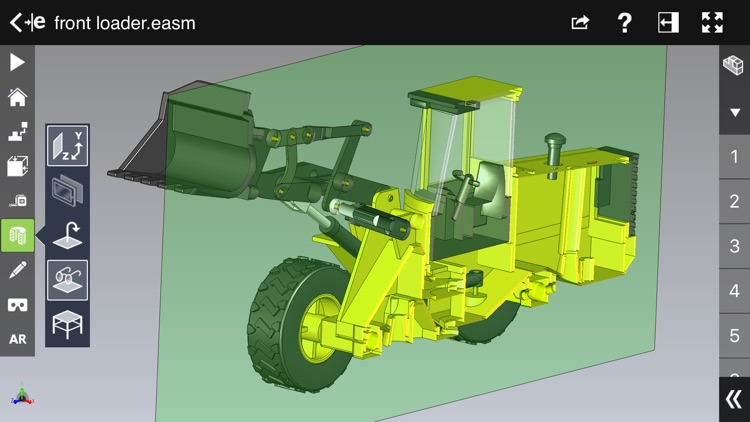Flip the section plane direction

click(x=67, y=235)
